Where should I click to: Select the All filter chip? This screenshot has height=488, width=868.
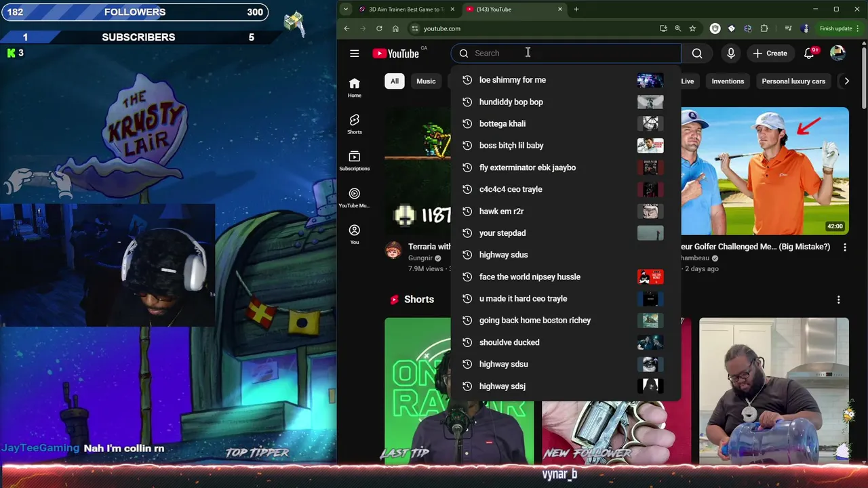394,81
